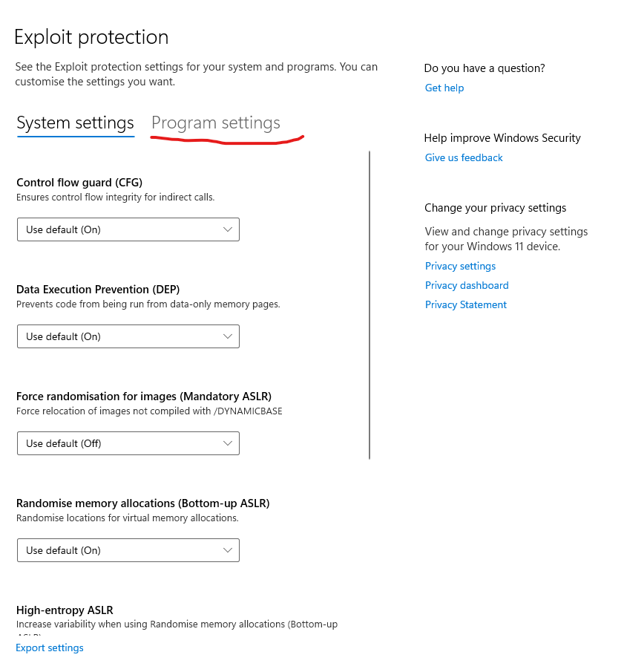Go to the Privacy dashboard
The width and height of the screenshot is (624, 672).
[x=467, y=285]
